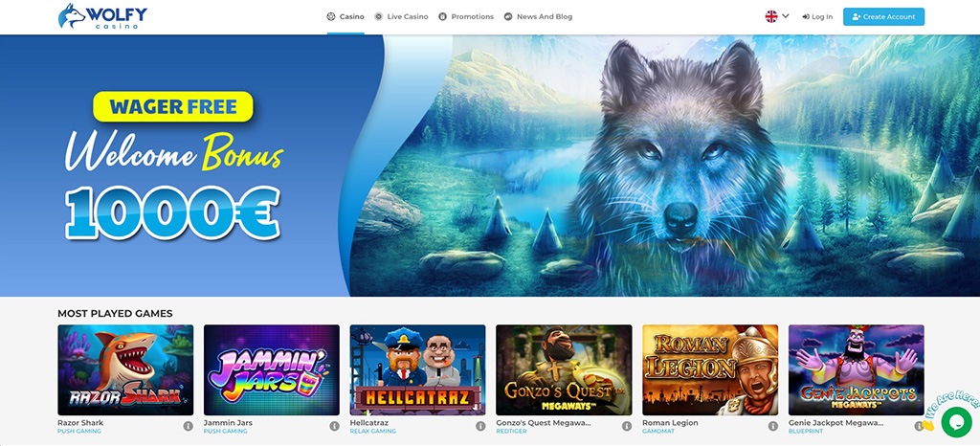This screenshot has height=446, width=980.
Task: Click Push Gaming under Jammin Jars
Action: (225, 432)
